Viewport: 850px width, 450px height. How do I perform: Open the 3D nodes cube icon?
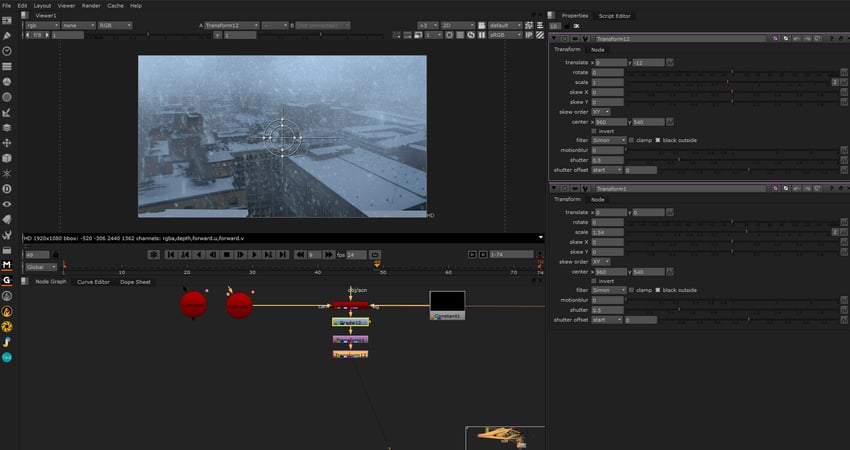7,157
